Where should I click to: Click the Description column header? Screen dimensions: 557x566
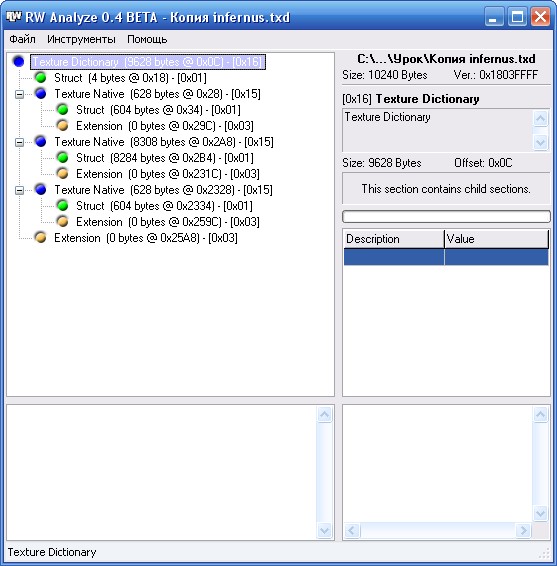coord(394,239)
